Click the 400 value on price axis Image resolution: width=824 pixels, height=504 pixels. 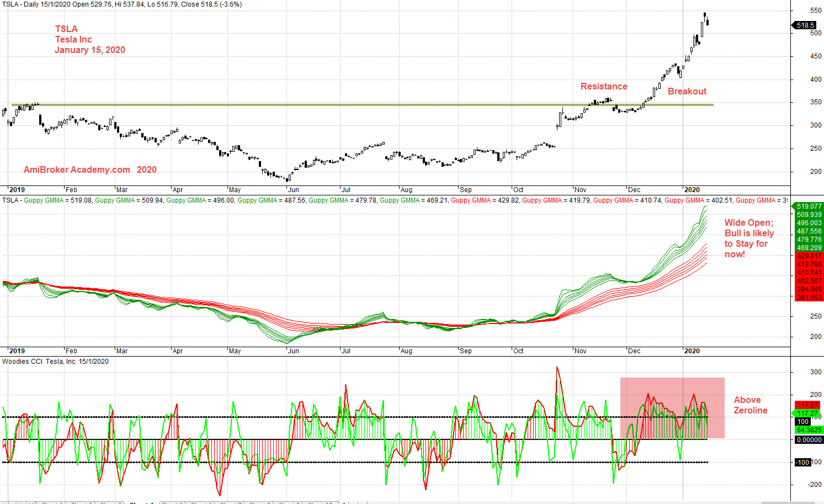[816, 79]
